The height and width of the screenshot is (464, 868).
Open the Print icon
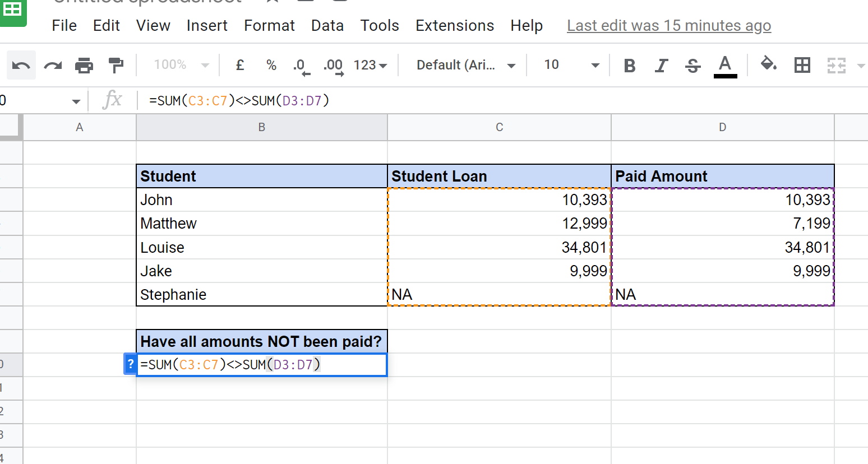(84, 64)
